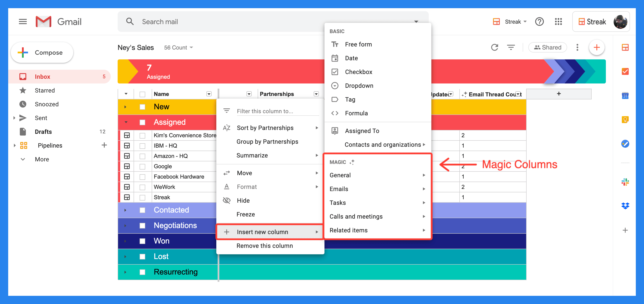The image size is (644, 304).
Task: Open the box icon for the Google row
Action: click(127, 166)
